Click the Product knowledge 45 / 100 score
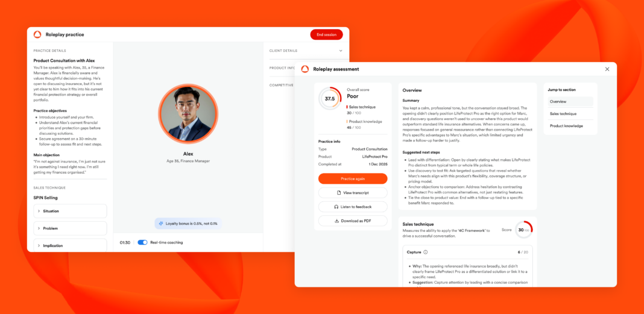644x314 pixels. coord(353,128)
